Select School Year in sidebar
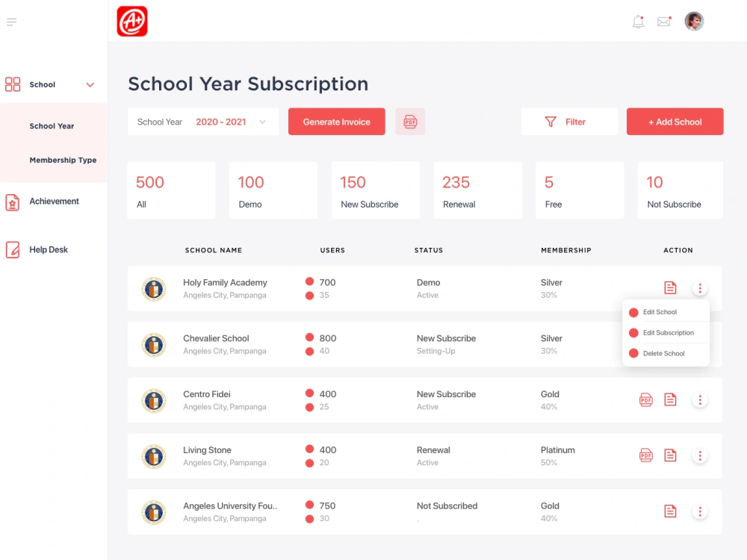The width and height of the screenshot is (747, 560). (52, 126)
